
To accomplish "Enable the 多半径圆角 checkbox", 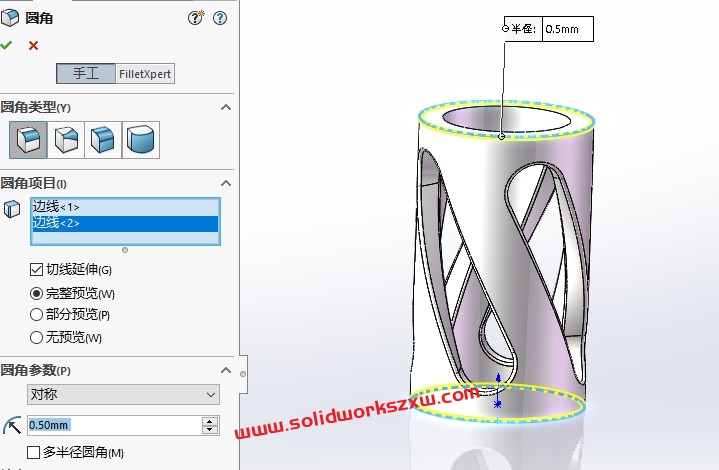I will pos(33,453).
